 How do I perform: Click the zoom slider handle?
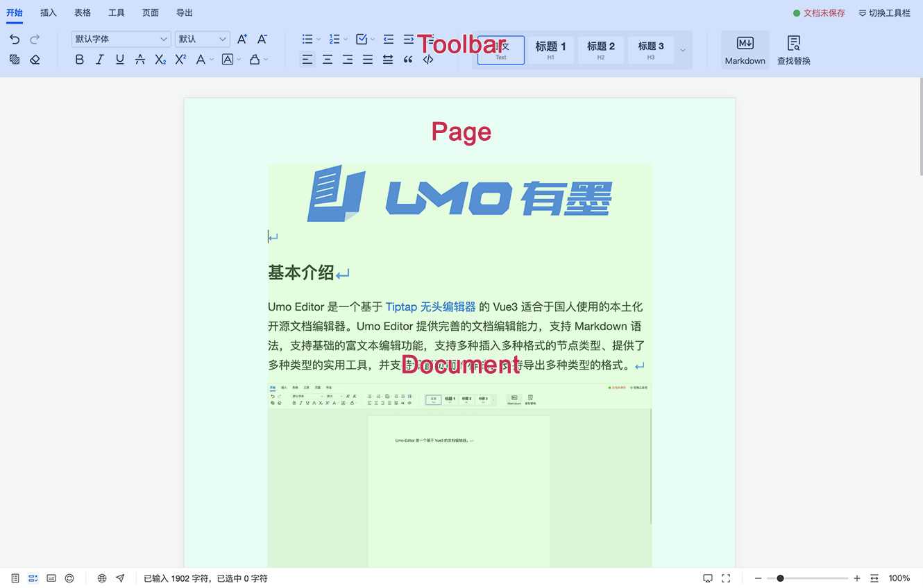point(780,578)
